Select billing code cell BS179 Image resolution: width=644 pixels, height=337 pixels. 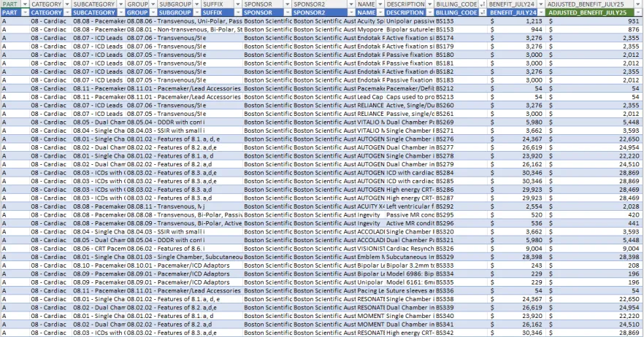click(461, 47)
